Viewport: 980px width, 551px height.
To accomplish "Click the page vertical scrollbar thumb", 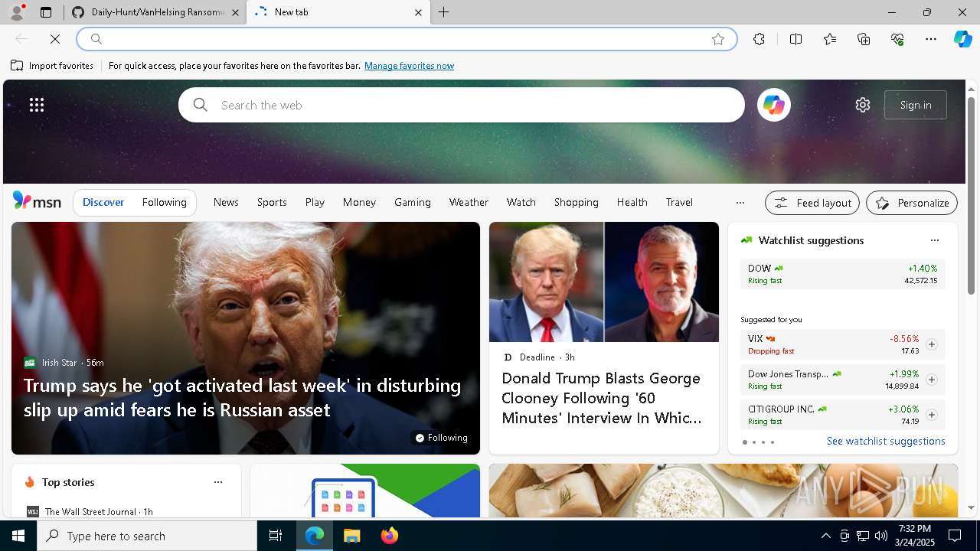I will 971,196.
